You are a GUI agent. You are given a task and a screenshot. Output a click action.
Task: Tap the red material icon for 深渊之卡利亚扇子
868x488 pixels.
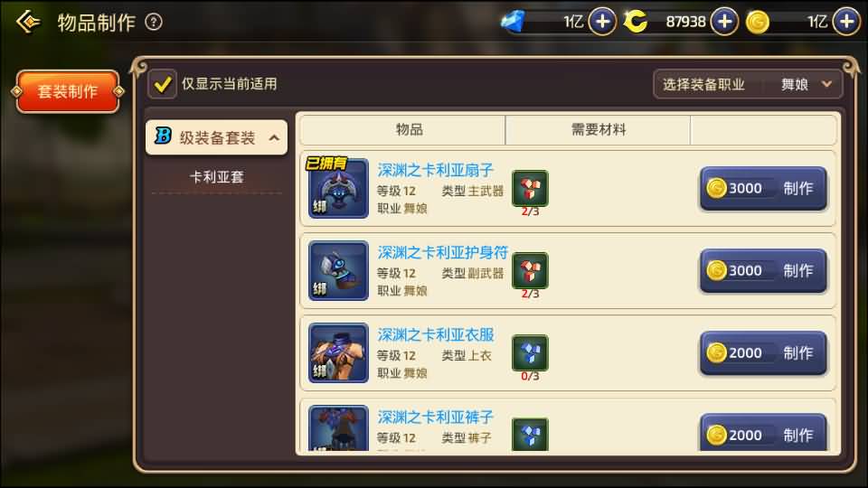point(530,188)
